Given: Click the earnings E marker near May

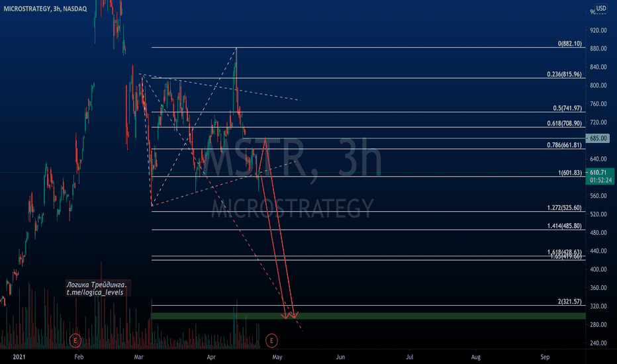Looking at the screenshot, I should [x=271, y=340].
